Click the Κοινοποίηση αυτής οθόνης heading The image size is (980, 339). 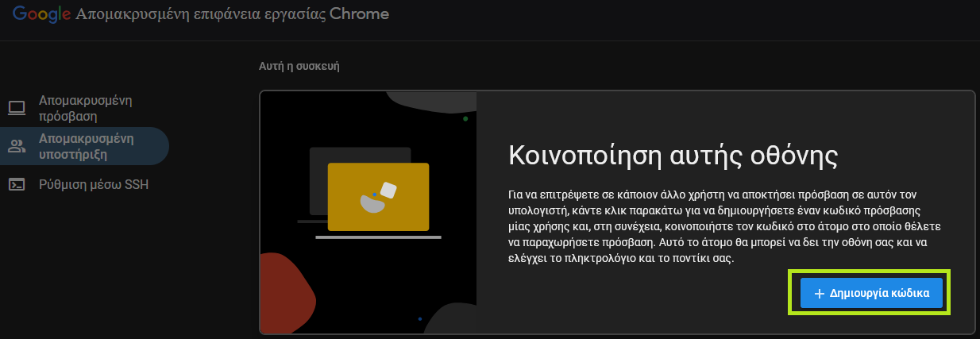673,155
